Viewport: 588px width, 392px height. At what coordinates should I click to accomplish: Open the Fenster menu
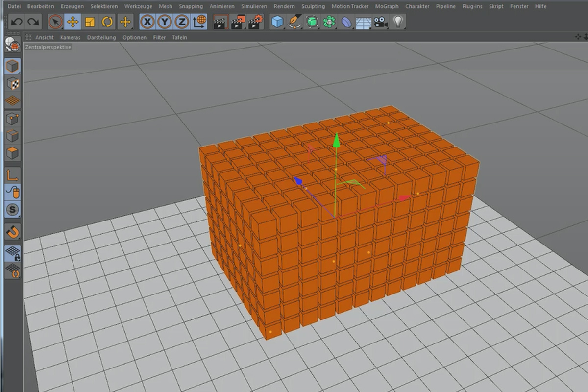pos(519,6)
